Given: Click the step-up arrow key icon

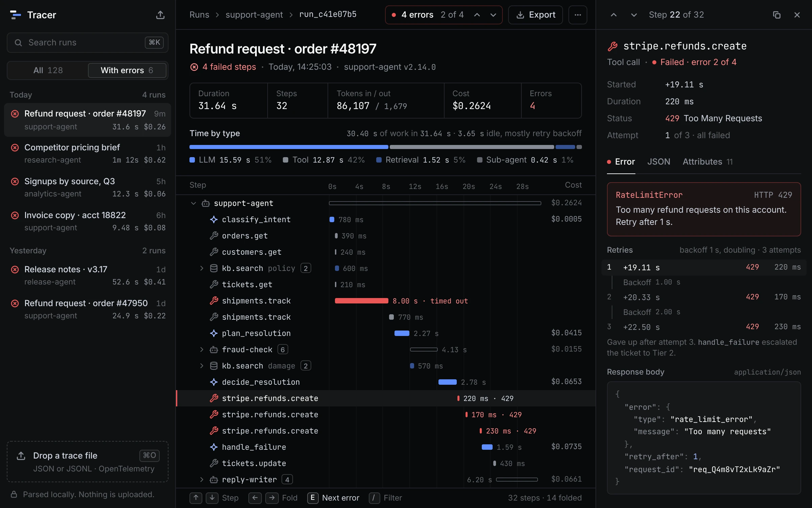Looking at the screenshot, I should click(x=196, y=498).
